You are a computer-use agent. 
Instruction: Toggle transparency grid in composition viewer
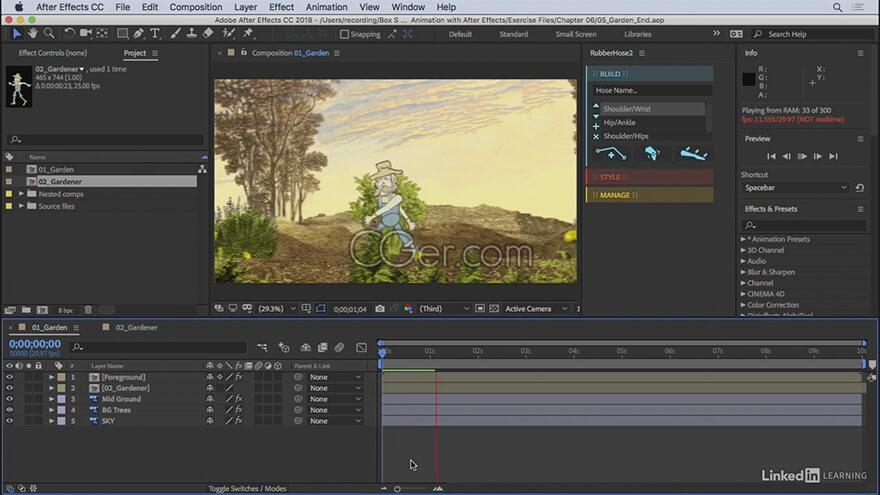494,309
